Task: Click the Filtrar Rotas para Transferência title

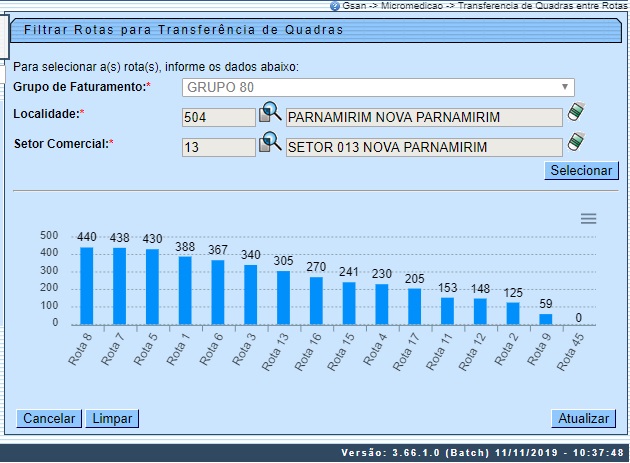Action: coord(184,30)
